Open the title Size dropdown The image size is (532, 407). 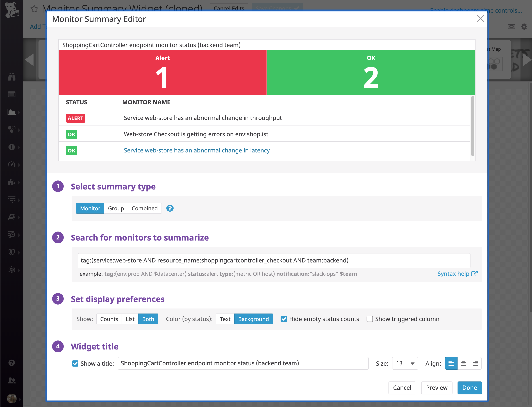(x=405, y=363)
